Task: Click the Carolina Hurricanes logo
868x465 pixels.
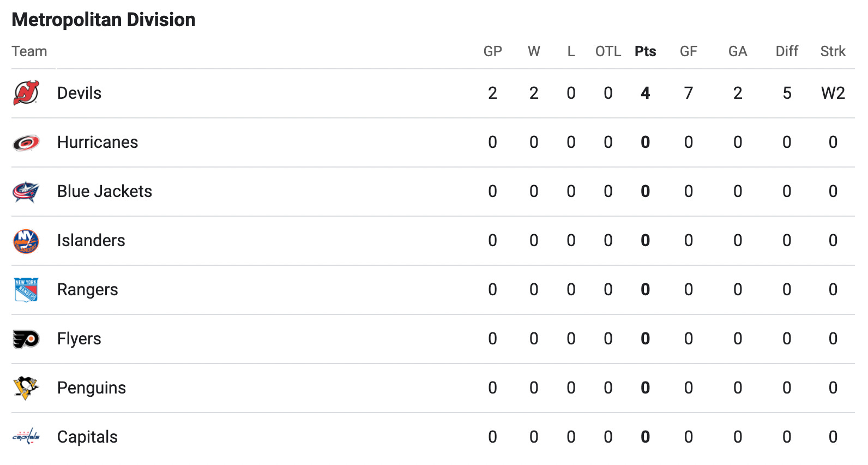Action: click(26, 142)
